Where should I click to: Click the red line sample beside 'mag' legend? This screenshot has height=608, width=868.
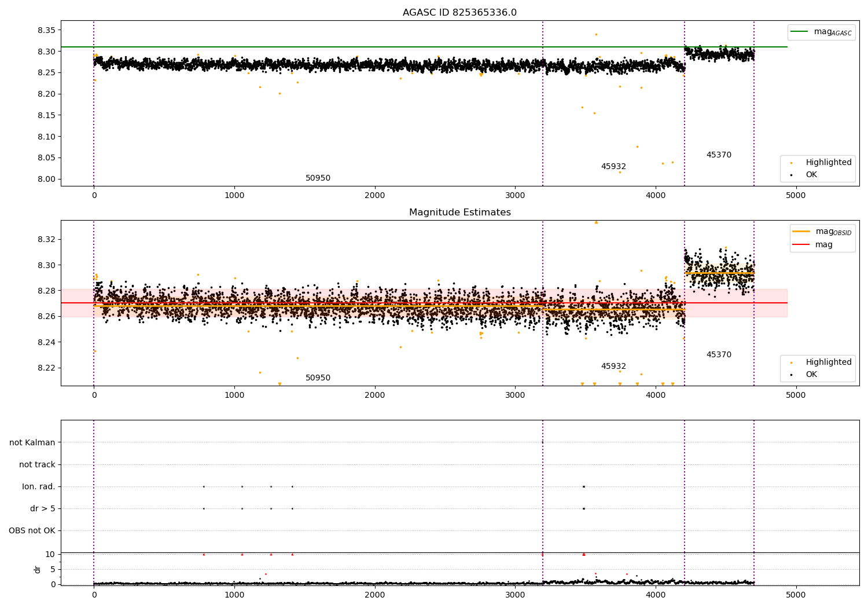point(801,245)
